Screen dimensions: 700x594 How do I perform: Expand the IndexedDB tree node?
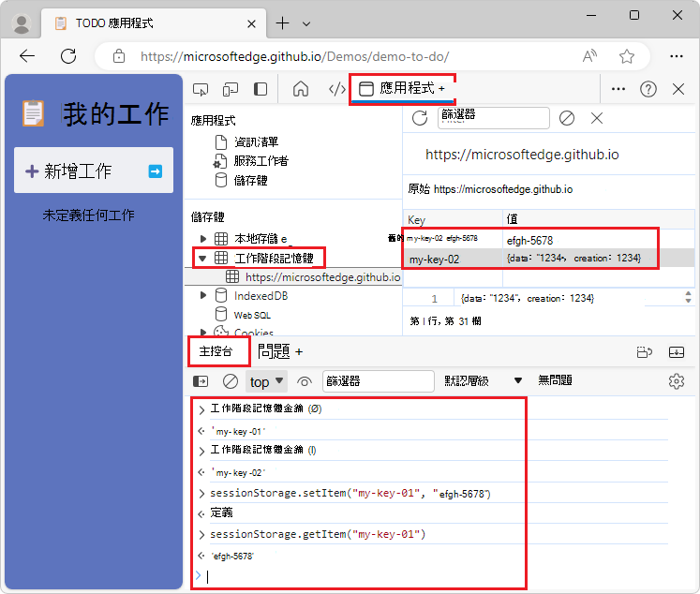203,295
